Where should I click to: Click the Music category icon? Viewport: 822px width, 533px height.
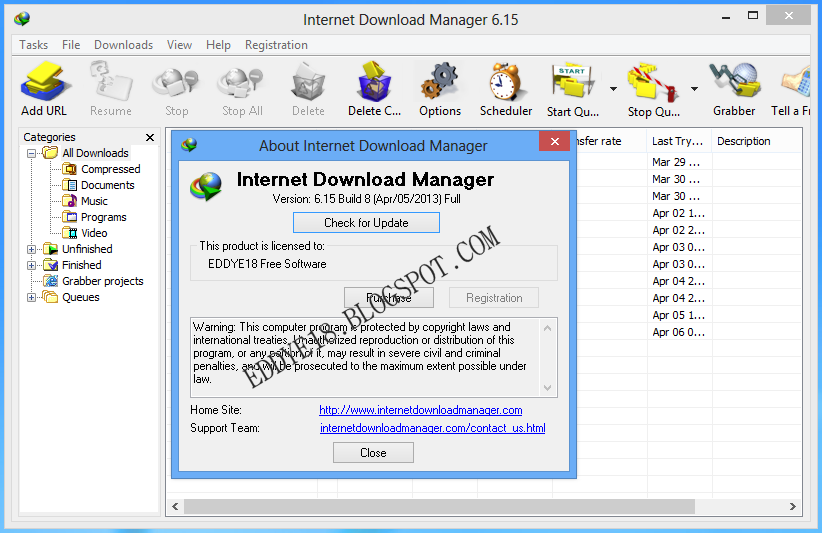point(69,201)
